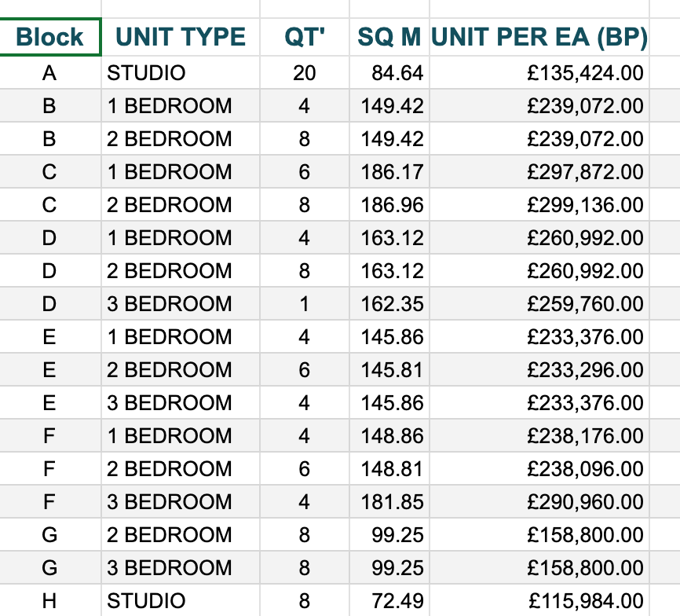
Task: Select the SQ M value 181.85
Action: point(392,502)
